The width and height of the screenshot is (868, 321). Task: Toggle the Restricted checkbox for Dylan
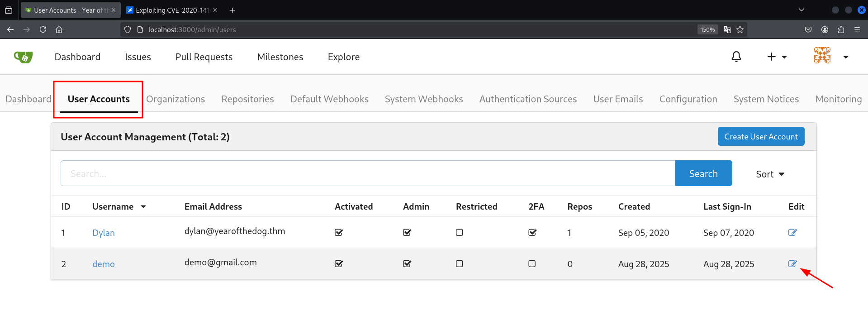click(x=459, y=232)
